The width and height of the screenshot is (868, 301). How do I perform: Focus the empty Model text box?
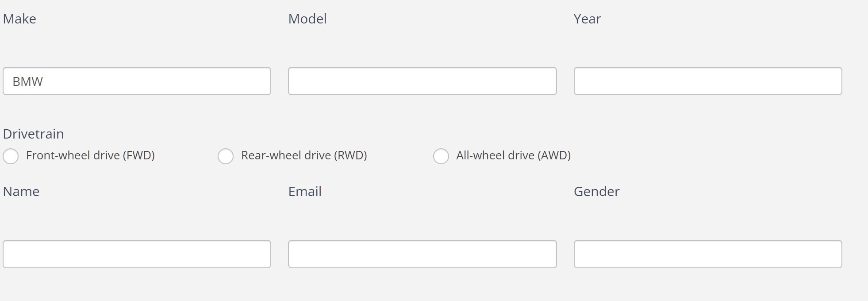[422, 81]
